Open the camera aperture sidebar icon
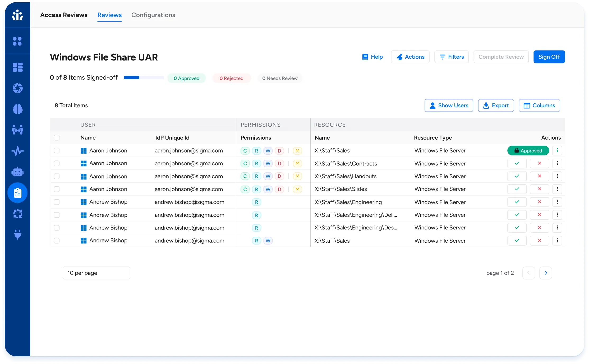 tap(17, 88)
